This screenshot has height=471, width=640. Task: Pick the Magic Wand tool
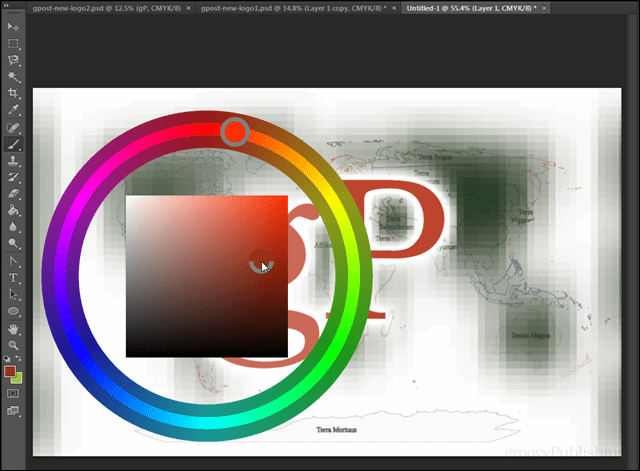[x=14, y=76]
